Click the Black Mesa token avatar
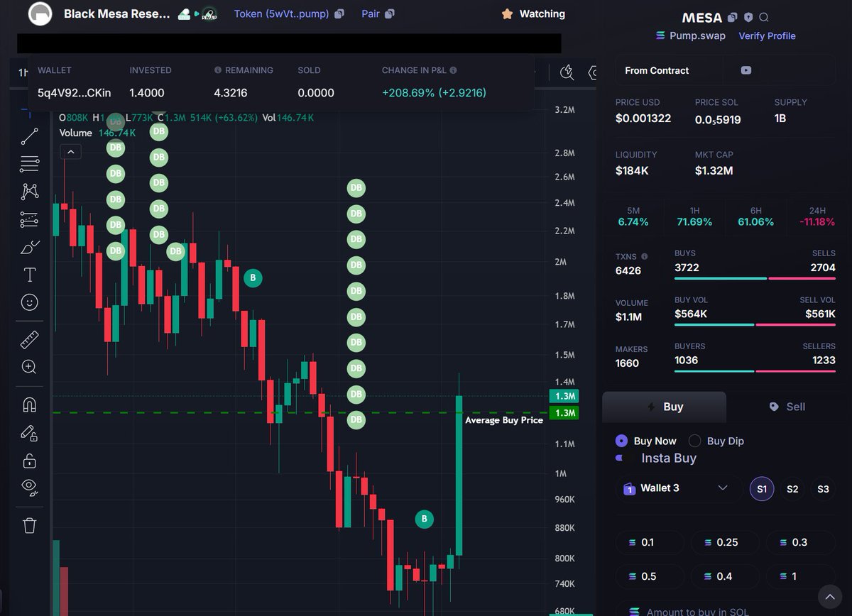Viewport: 852px width, 616px height. coord(40,13)
